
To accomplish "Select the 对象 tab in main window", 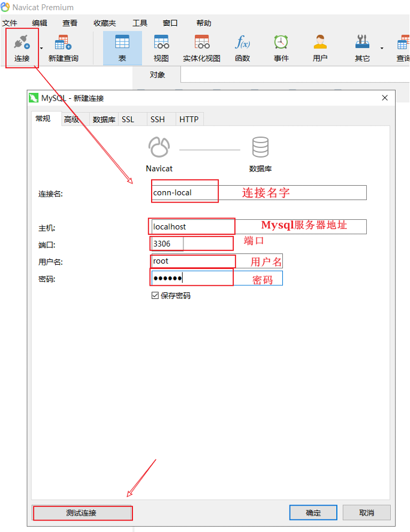I will point(157,75).
